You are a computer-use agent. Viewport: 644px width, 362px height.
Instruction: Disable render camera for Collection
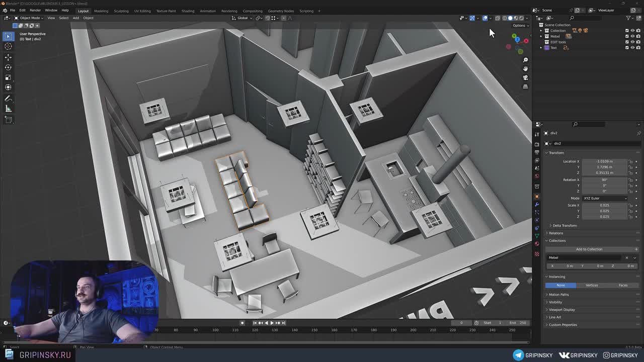coord(638,31)
